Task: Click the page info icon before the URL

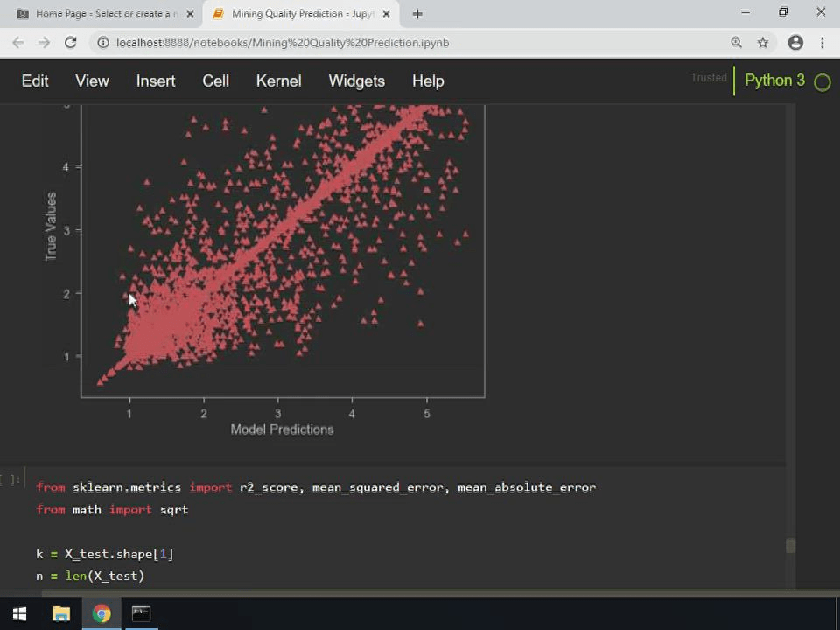Action: click(x=102, y=42)
